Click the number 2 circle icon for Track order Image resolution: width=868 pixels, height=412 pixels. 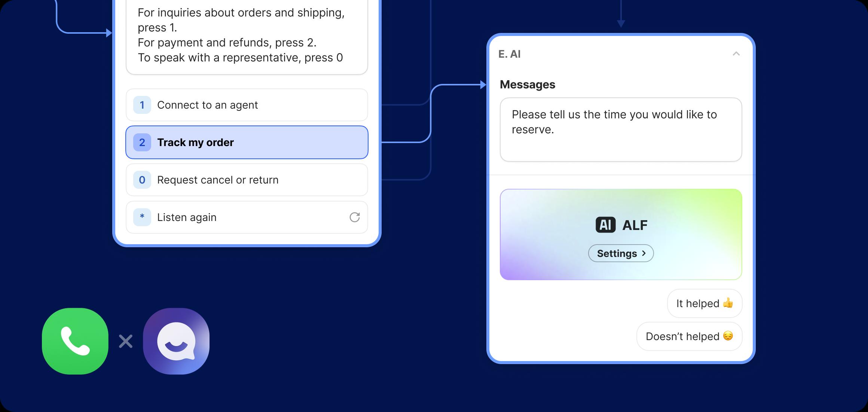pos(143,142)
